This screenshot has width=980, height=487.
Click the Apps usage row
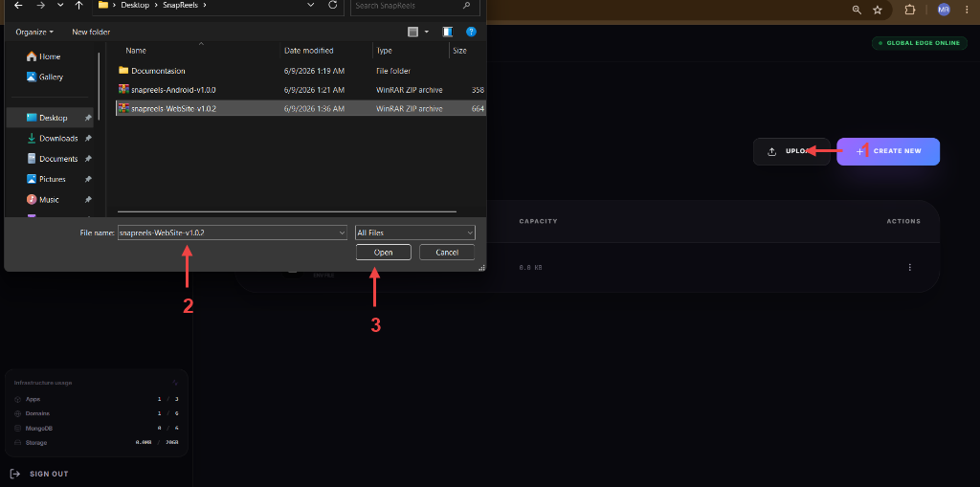coord(97,399)
